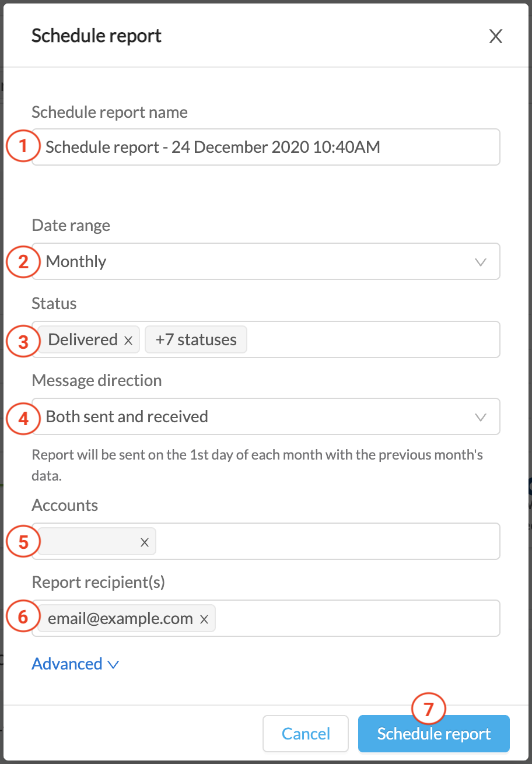This screenshot has width=532, height=764.
Task: Select the Both sent and received value
Action: pyautogui.click(x=127, y=417)
